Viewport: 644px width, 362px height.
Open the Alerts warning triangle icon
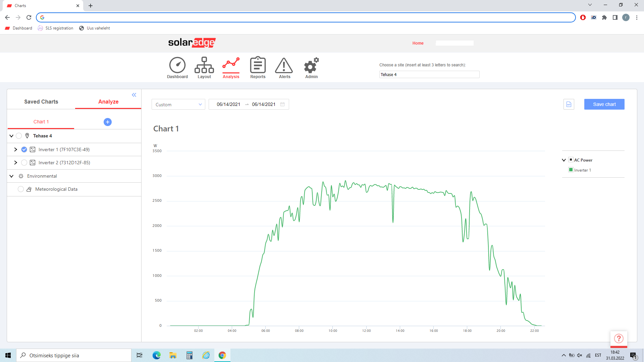point(284,65)
